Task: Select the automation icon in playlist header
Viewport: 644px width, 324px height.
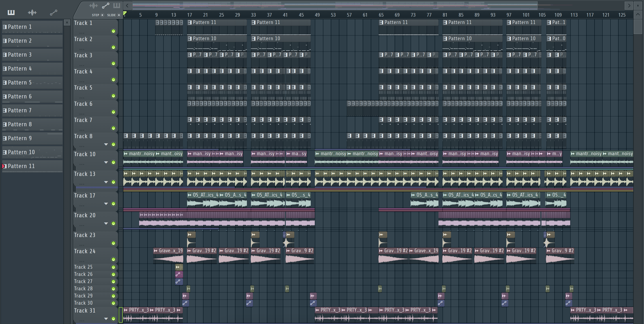Action: pos(105,5)
